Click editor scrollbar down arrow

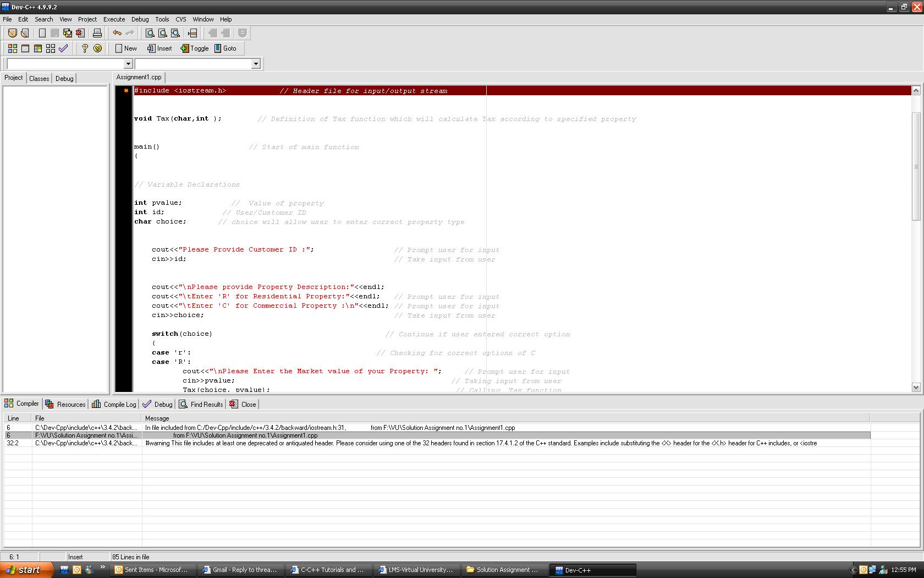pos(916,388)
